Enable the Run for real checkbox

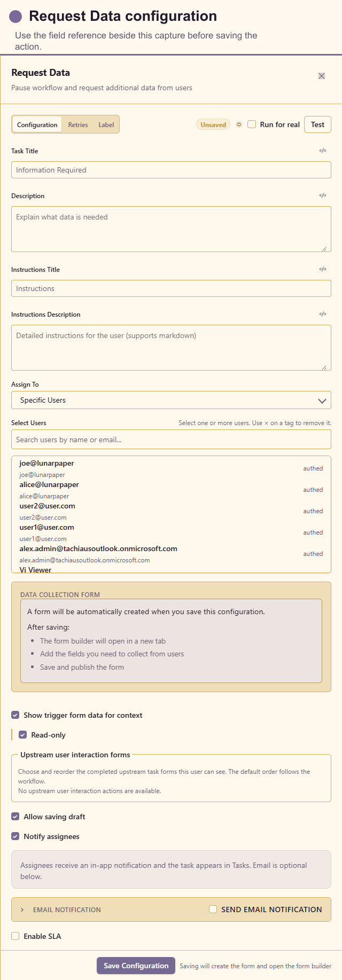click(x=252, y=124)
